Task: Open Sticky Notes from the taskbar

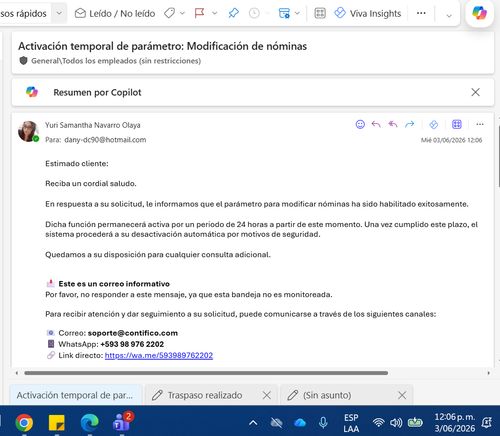Action: pyautogui.click(x=57, y=423)
